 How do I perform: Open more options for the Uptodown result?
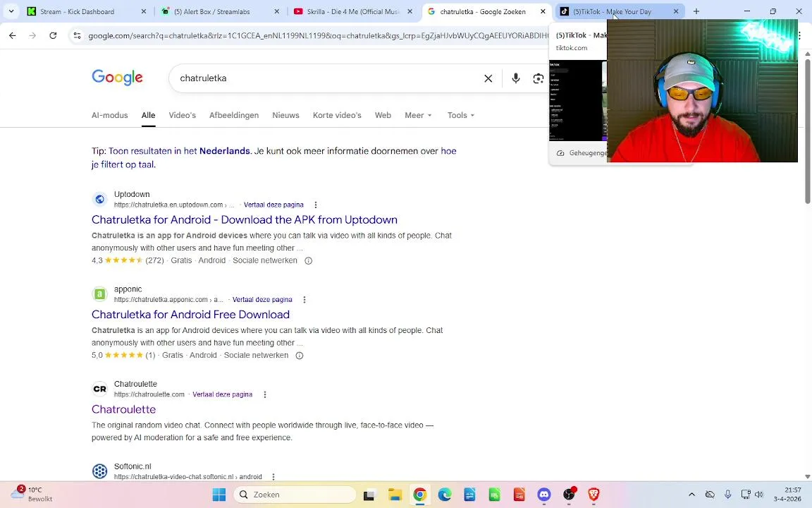(x=315, y=205)
